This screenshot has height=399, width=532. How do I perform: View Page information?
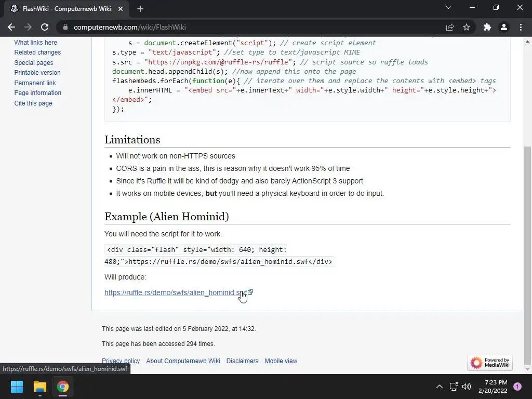click(37, 93)
